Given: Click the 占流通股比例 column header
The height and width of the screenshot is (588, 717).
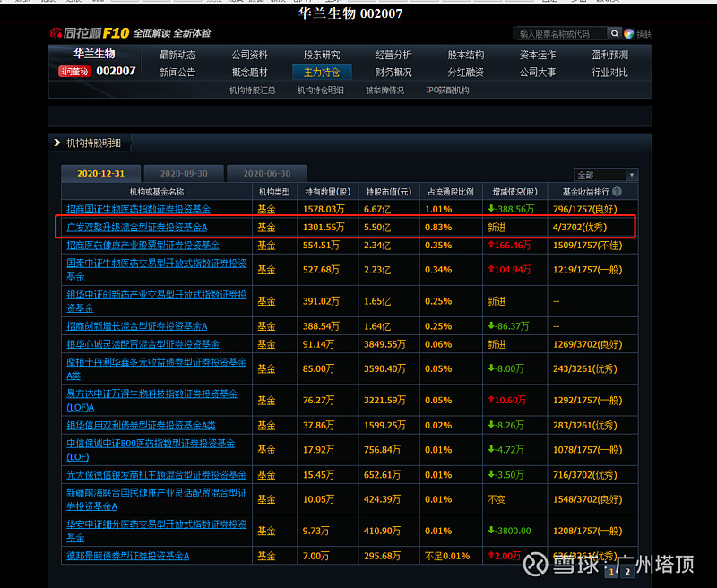Looking at the screenshot, I should [x=451, y=192].
